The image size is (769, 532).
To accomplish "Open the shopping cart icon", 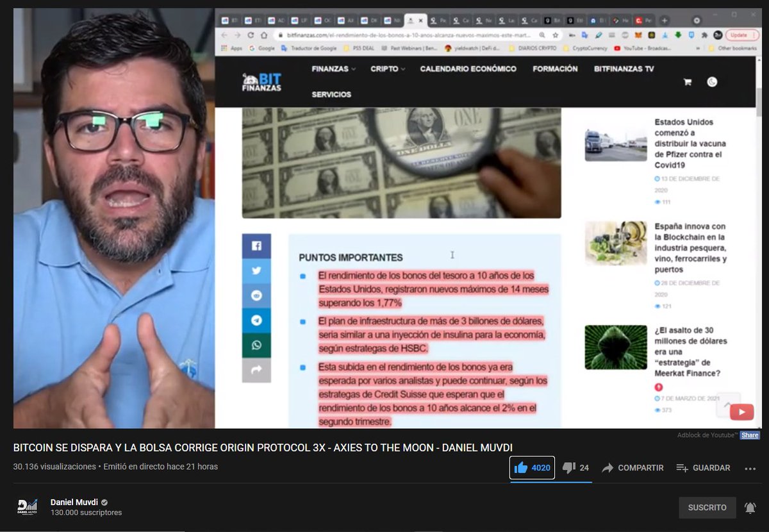I will tap(688, 82).
